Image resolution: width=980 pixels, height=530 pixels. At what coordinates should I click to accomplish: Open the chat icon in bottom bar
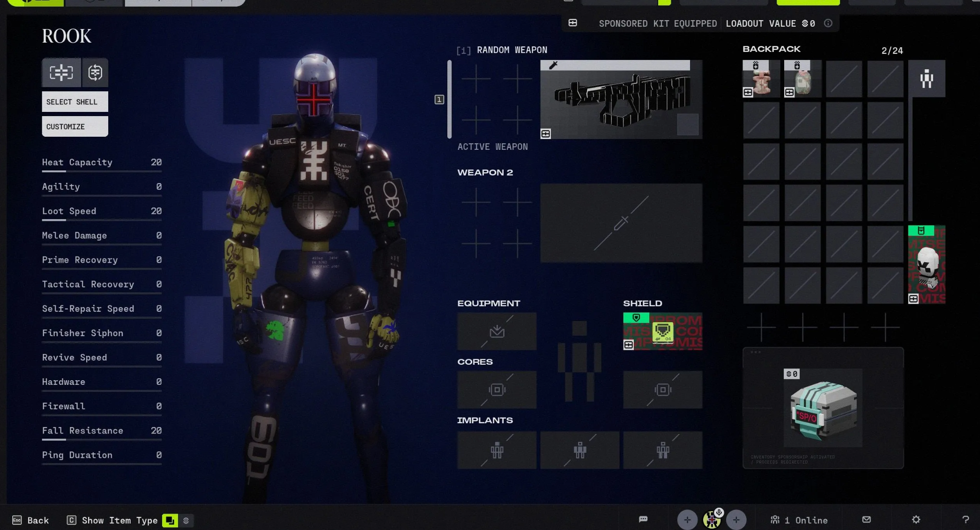pyautogui.click(x=643, y=519)
